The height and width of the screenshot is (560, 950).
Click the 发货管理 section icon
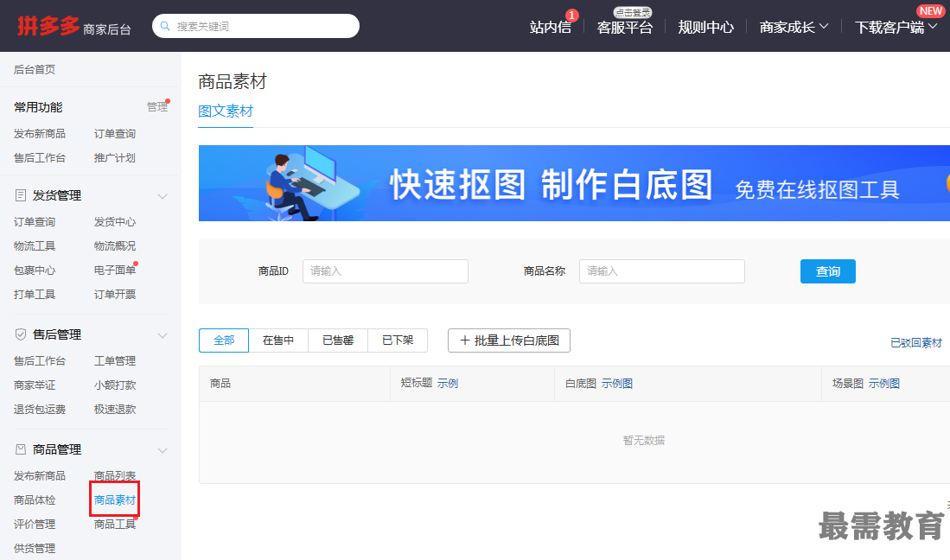click(21, 195)
